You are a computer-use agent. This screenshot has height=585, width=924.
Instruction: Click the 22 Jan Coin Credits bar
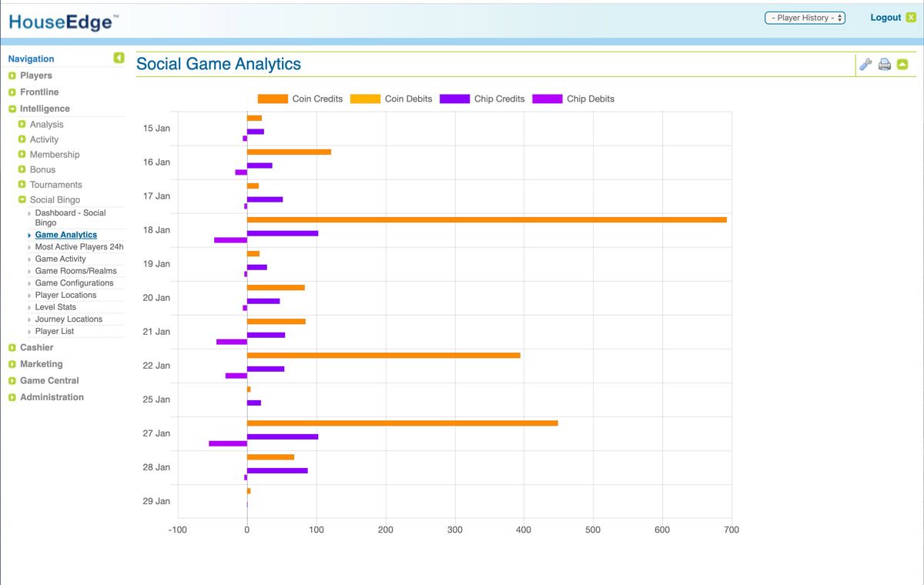click(383, 356)
